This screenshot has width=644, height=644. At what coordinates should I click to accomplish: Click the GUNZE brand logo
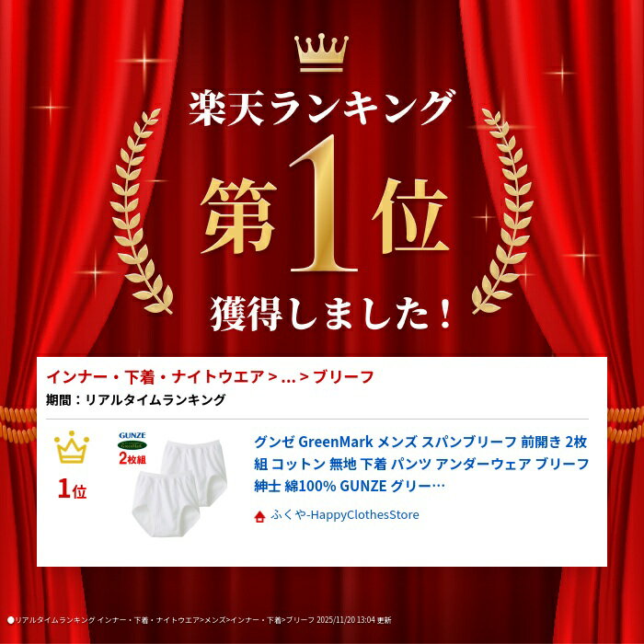click(132, 435)
